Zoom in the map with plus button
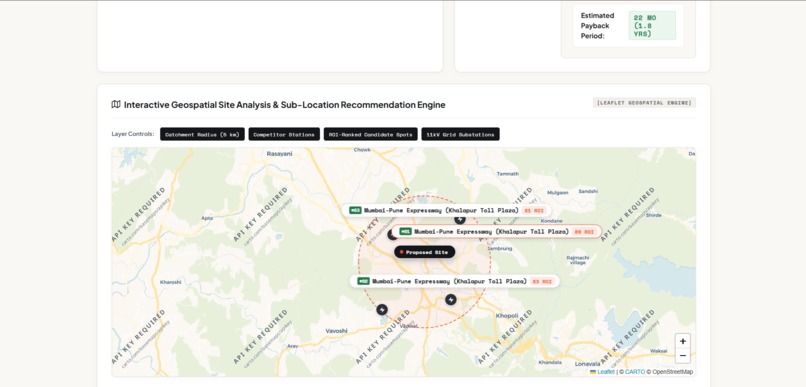The image size is (806, 387). tap(683, 341)
